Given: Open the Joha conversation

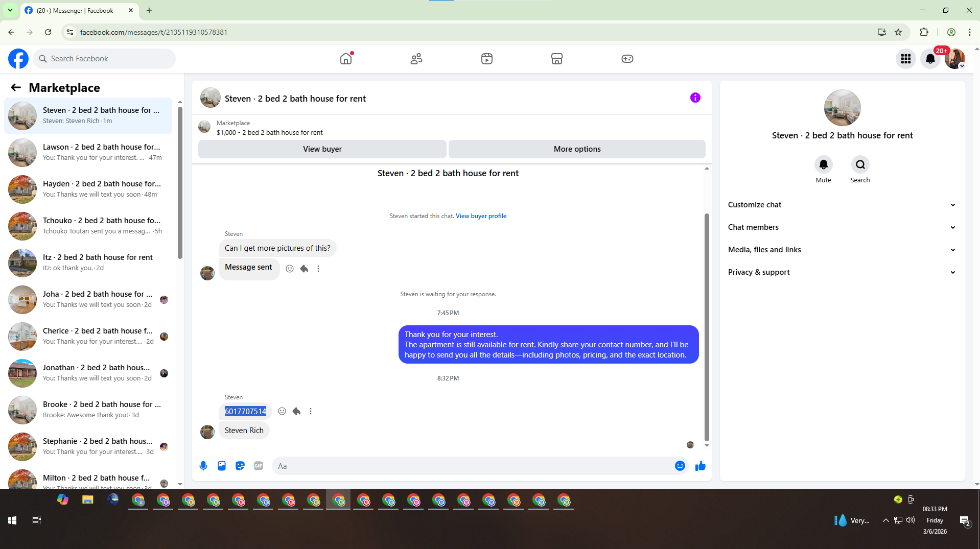Looking at the screenshot, I should [88, 299].
